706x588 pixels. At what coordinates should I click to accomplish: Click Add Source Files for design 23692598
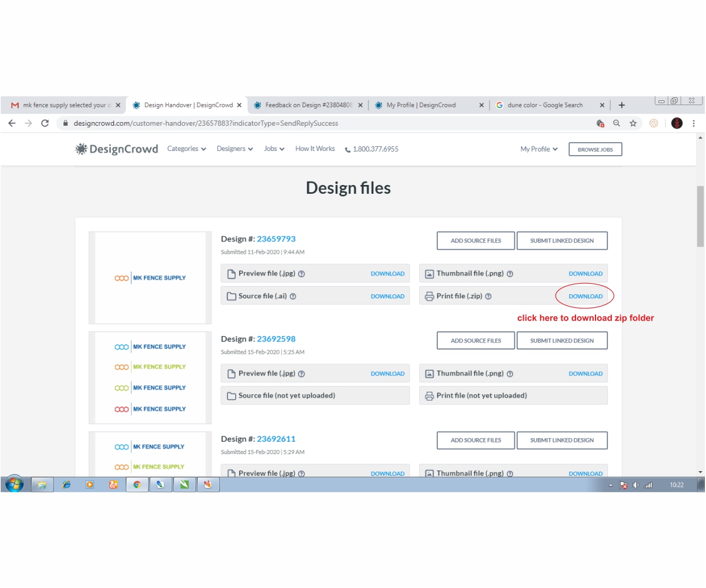[x=476, y=341]
